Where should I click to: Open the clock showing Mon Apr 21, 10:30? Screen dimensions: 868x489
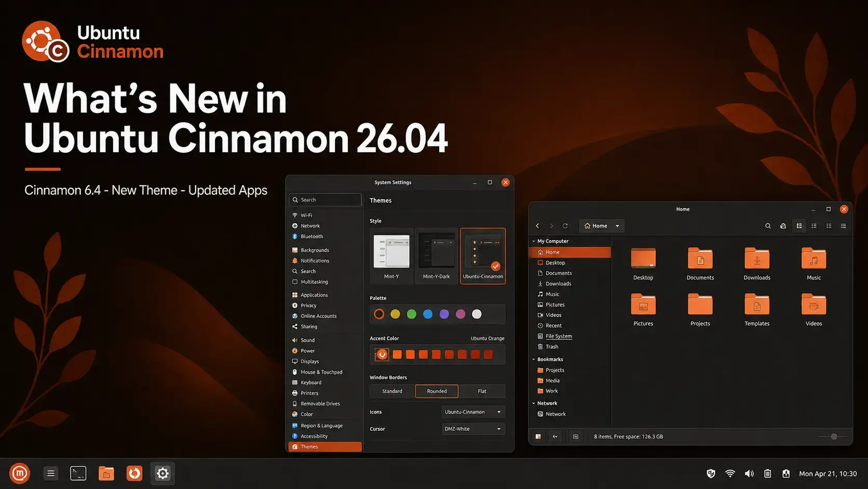(828, 473)
